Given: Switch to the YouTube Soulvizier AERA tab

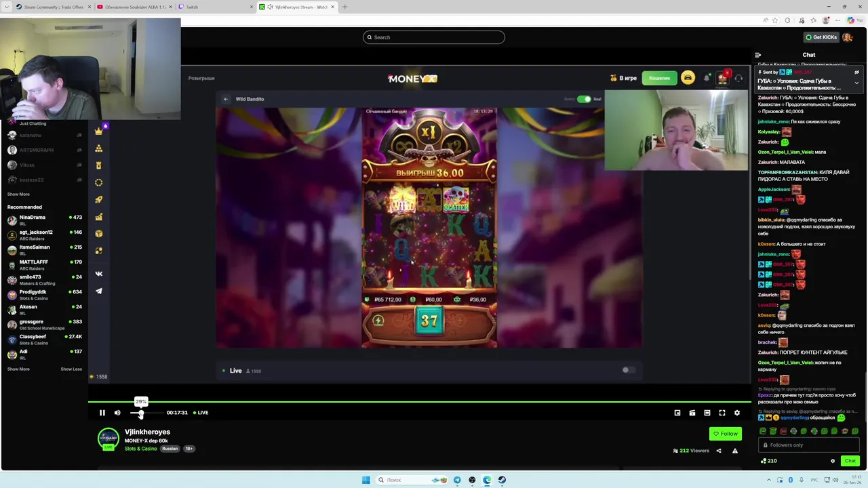Looking at the screenshot, I should pos(134,7).
